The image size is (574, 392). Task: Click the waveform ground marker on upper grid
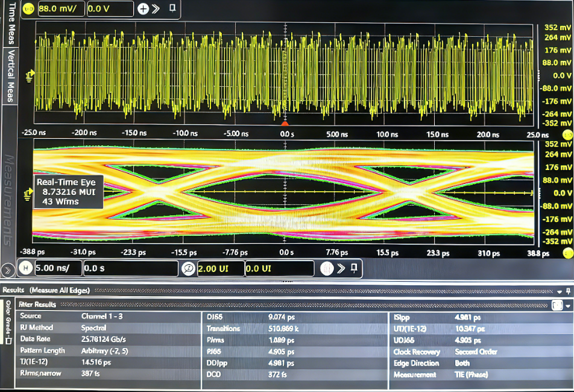(x=28, y=75)
